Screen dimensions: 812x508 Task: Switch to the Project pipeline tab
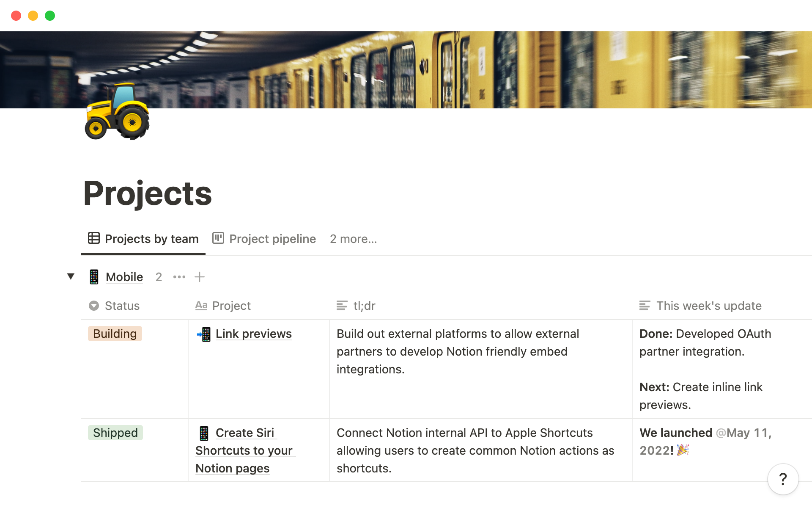pyautogui.click(x=272, y=239)
